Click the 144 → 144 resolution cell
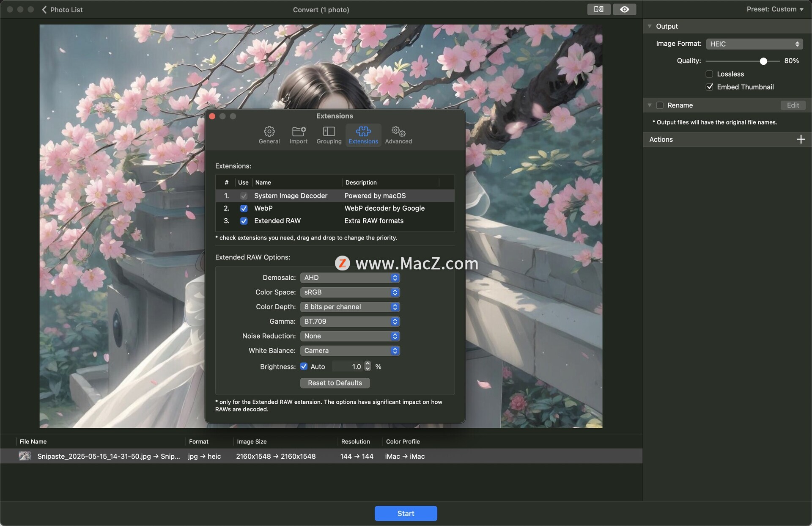 (x=357, y=457)
